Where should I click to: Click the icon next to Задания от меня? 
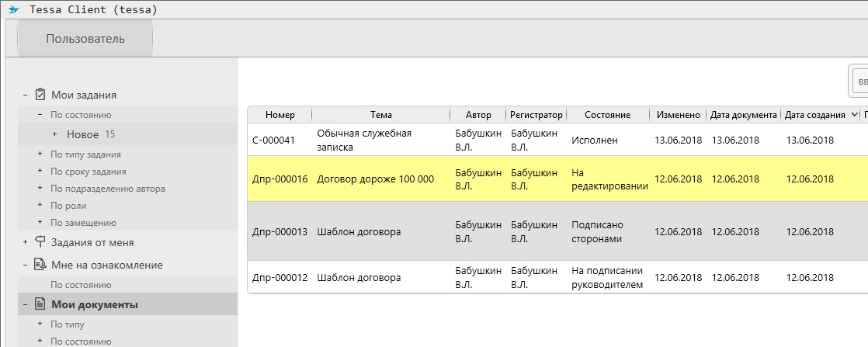[x=40, y=243]
